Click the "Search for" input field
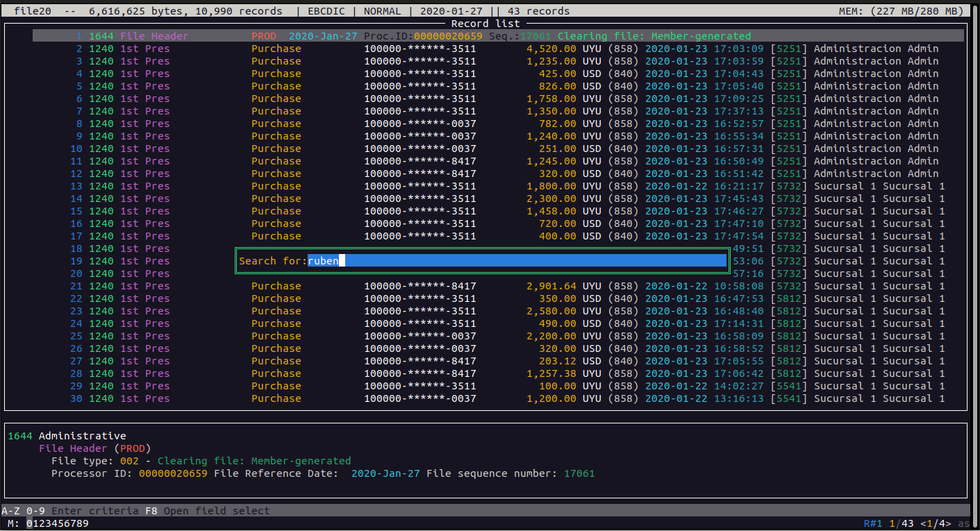The image size is (980, 531). (517, 261)
